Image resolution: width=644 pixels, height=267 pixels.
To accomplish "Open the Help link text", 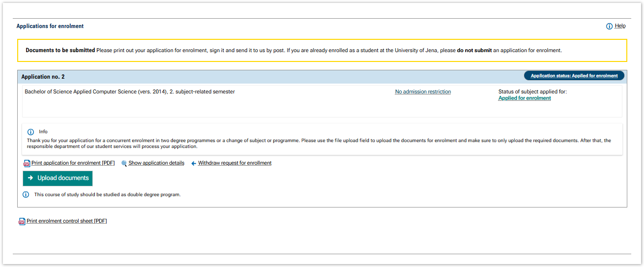I will 620,26.
